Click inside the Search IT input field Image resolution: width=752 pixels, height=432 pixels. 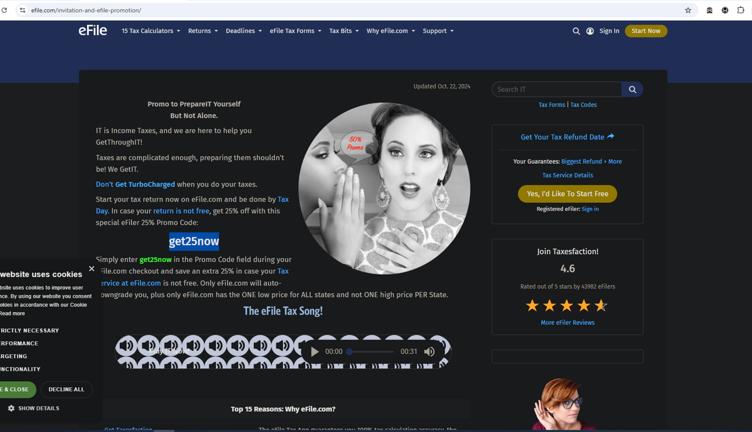click(556, 89)
